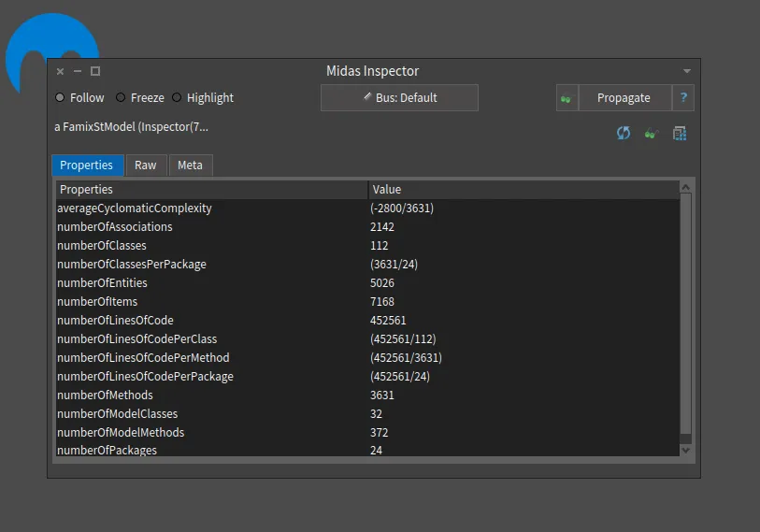Switch to the Raw tab
Viewport: 760px width, 532px height.
146,165
